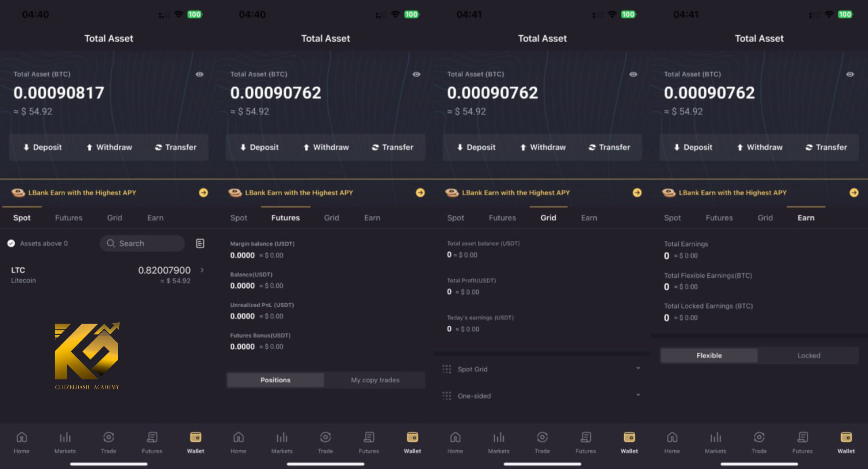Expand the One-sided dropdown arrow
The height and width of the screenshot is (469, 868).
click(x=638, y=395)
